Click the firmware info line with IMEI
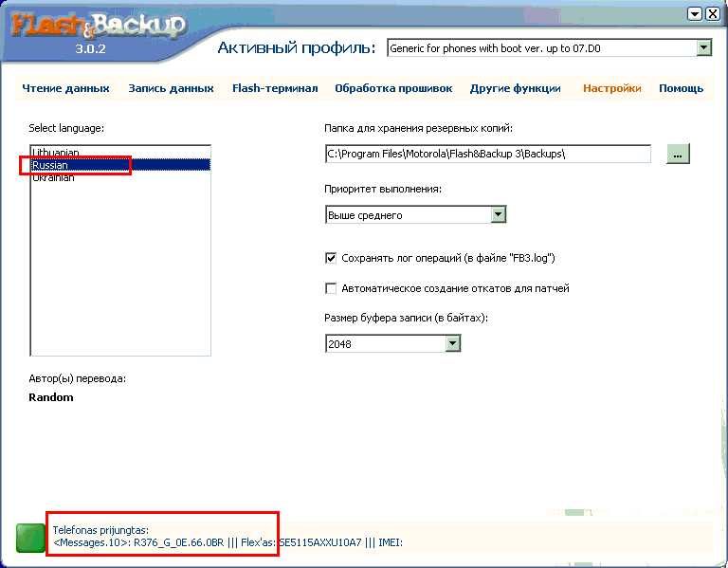 (227, 542)
